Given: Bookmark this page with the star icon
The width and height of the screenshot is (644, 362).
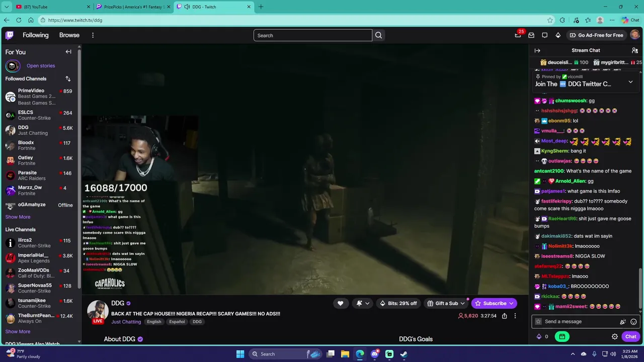Looking at the screenshot, I should [x=550, y=20].
